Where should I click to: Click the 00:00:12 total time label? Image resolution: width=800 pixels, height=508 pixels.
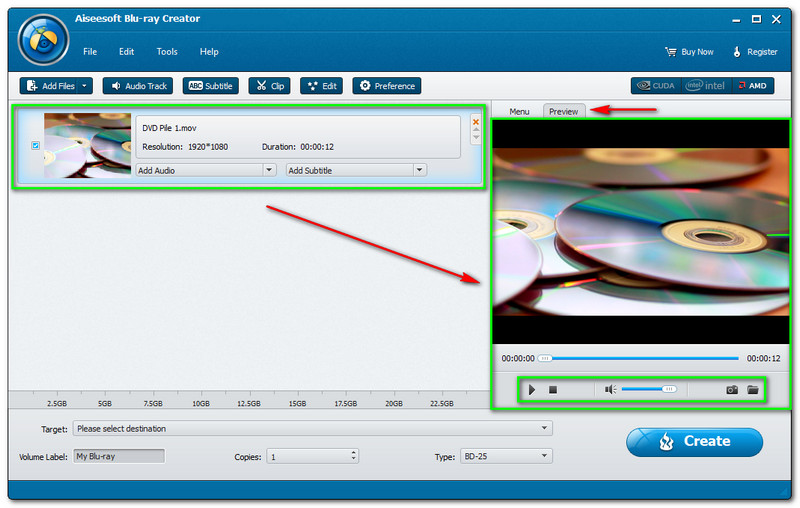click(x=763, y=359)
